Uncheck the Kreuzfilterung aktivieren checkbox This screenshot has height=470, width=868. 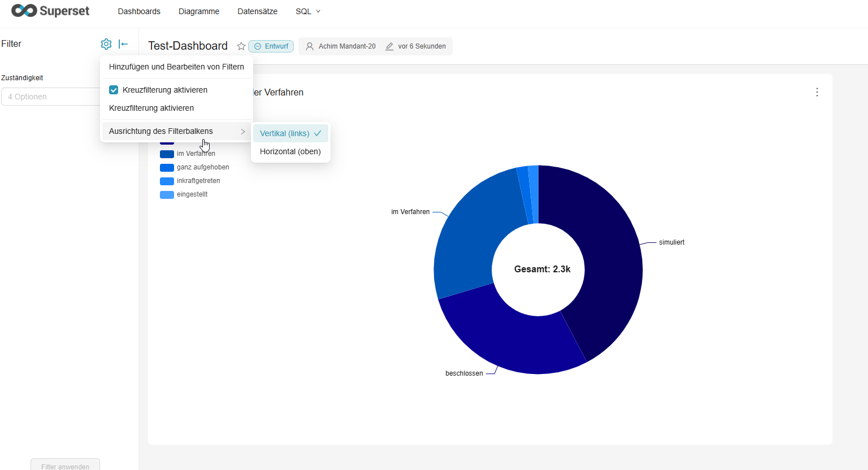[x=114, y=90]
